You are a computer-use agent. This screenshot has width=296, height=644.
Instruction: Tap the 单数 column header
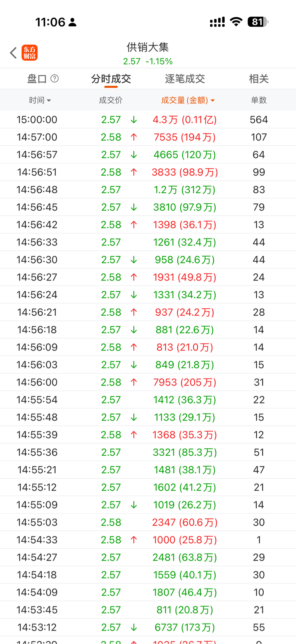click(x=259, y=100)
